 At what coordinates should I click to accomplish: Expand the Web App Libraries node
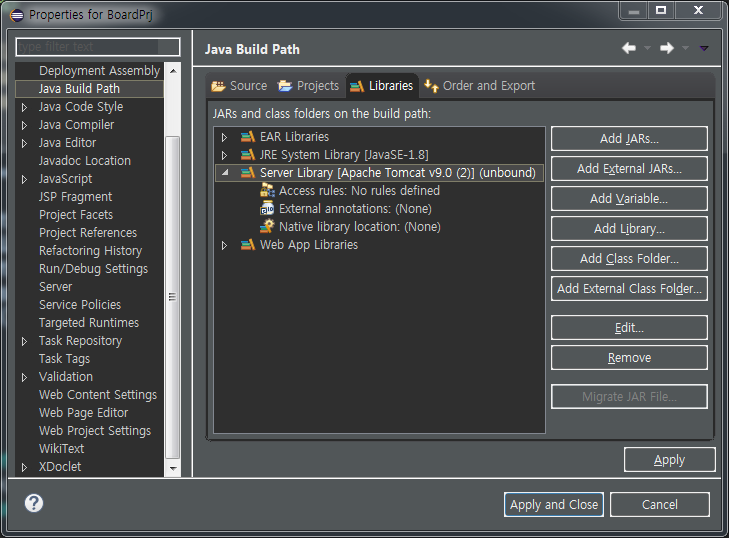click(x=224, y=246)
